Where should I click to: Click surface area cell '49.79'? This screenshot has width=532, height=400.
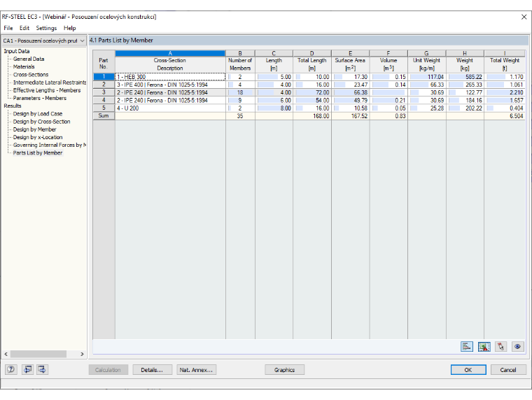pyautogui.click(x=351, y=100)
